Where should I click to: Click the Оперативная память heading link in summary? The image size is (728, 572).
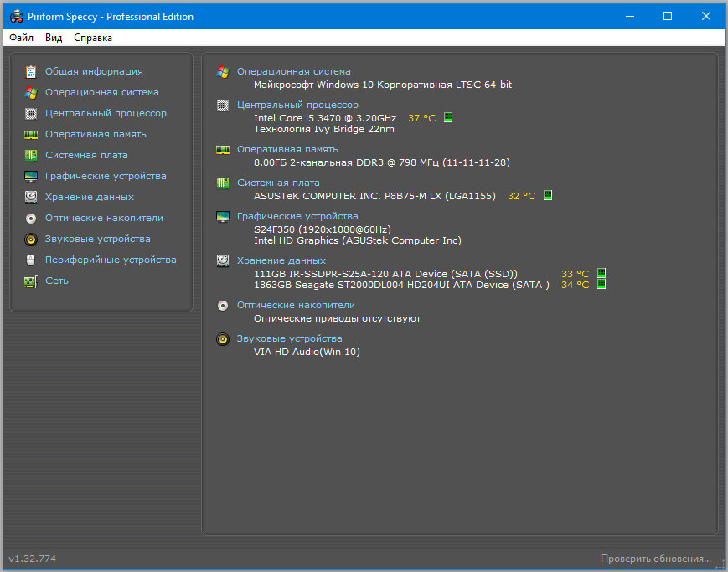[x=287, y=150]
